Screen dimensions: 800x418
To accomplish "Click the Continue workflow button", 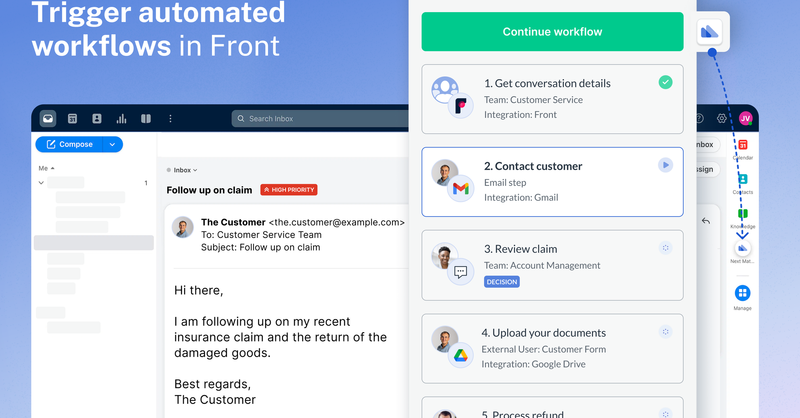I will (x=552, y=32).
